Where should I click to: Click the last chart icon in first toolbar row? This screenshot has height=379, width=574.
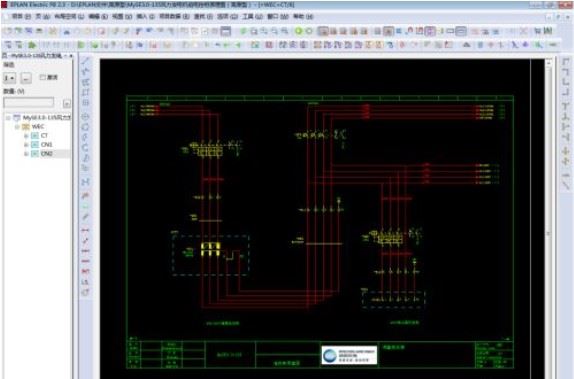pos(548,31)
